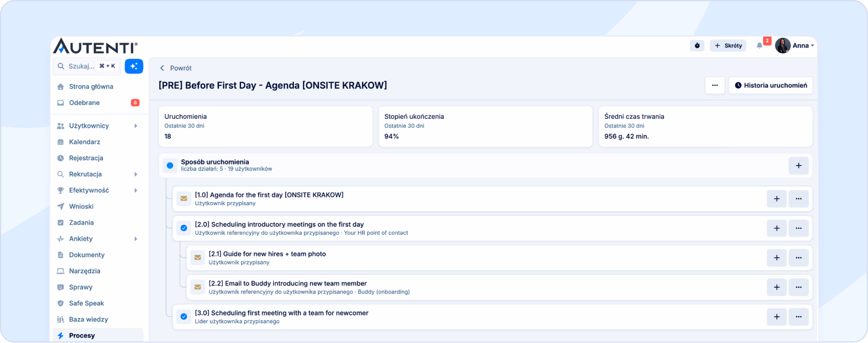This screenshot has width=868, height=343.
Task: Expand the Rekrutacja submenu arrow
Action: pos(136,174)
